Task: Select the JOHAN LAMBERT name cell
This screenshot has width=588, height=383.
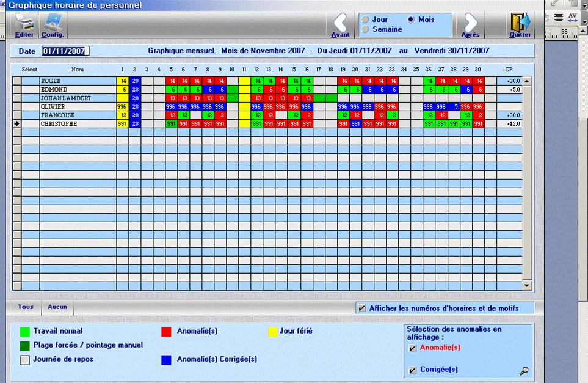Action: click(78, 98)
